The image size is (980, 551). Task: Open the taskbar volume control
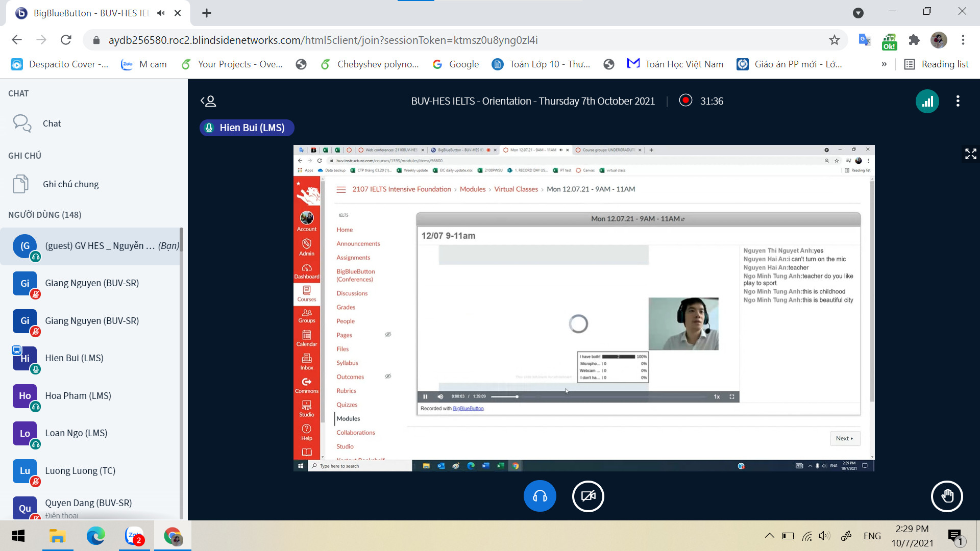coord(824,536)
